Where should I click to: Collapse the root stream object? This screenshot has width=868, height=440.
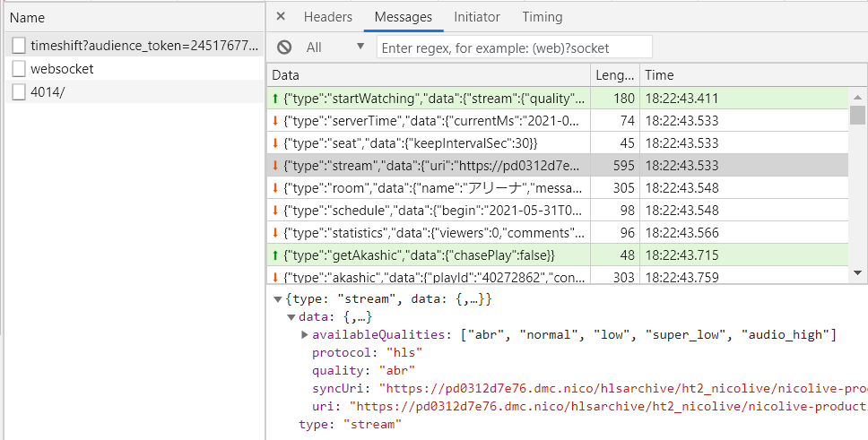click(277, 298)
